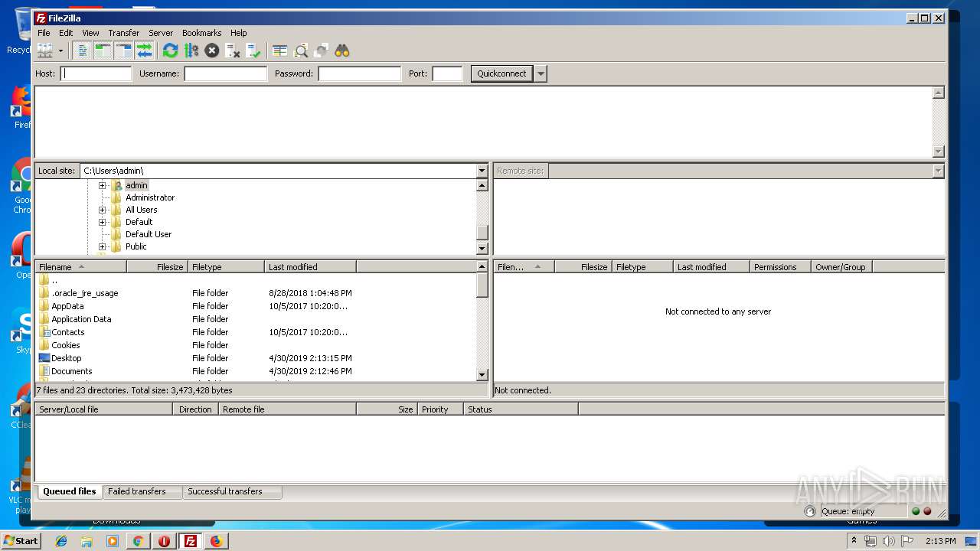Click the local directory tree scrollbar up arrow
This screenshot has width=980, height=551.
(x=482, y=185)
